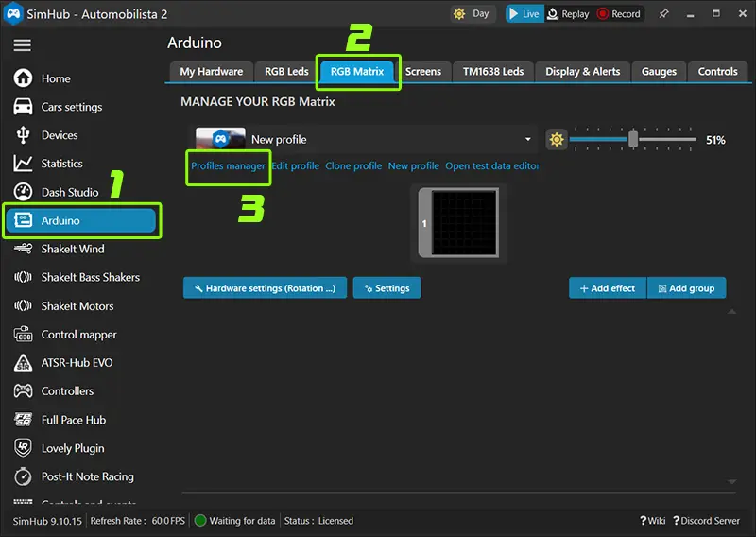Click the profile thumbnail image
Screen dimensions: 756x537
[x=220, y=139]
